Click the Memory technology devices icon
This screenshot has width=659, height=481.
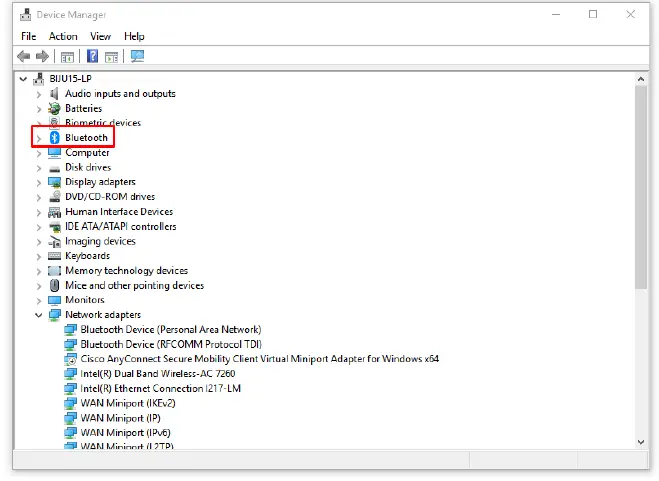coord(54,270)
